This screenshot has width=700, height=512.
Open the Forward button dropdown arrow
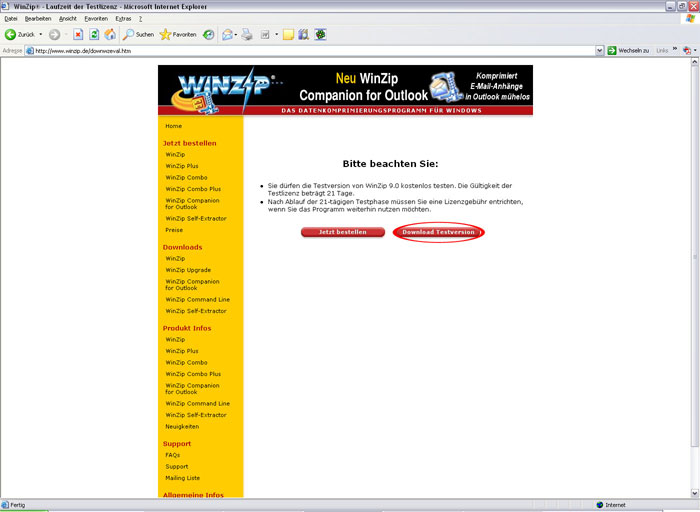(66, 34)
